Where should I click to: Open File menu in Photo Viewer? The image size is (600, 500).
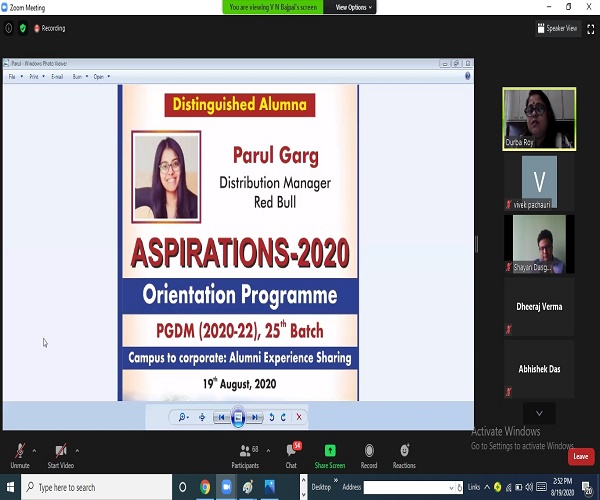click(x=15, y=77)
